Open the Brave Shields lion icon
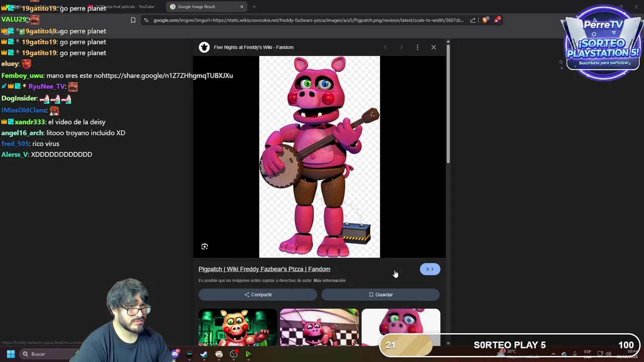This screenshot has height=362, width=644. (485, 20)
